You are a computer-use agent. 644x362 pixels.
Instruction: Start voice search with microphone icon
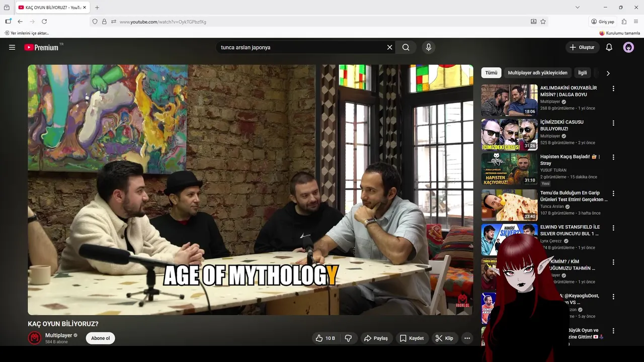[x=429, y=47]
